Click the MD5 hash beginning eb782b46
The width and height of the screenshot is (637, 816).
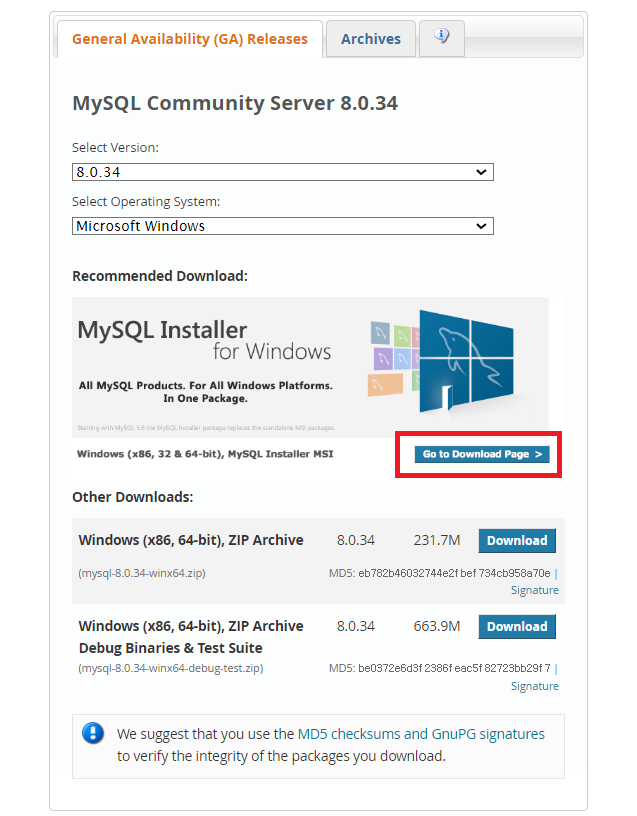click(x=454, y=573)
